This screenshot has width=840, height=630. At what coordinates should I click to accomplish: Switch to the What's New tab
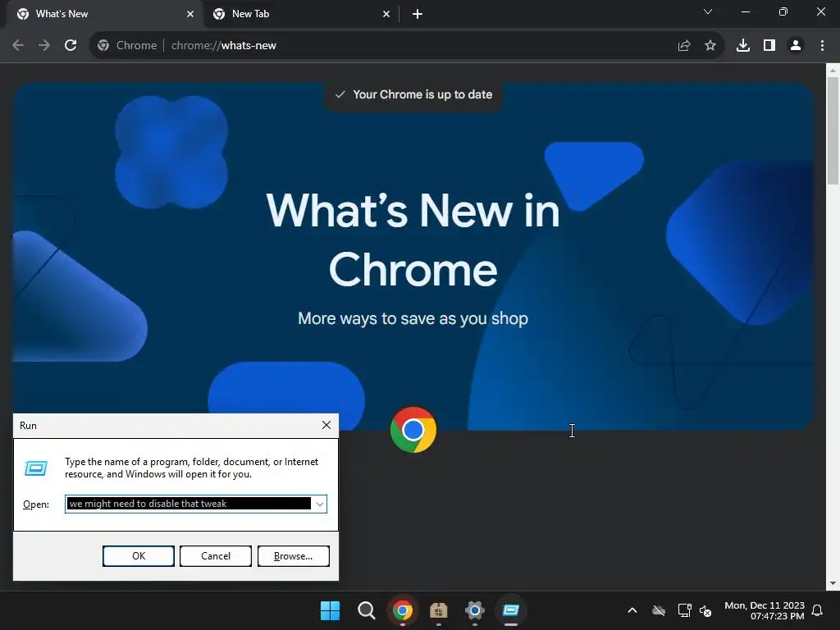105,14
